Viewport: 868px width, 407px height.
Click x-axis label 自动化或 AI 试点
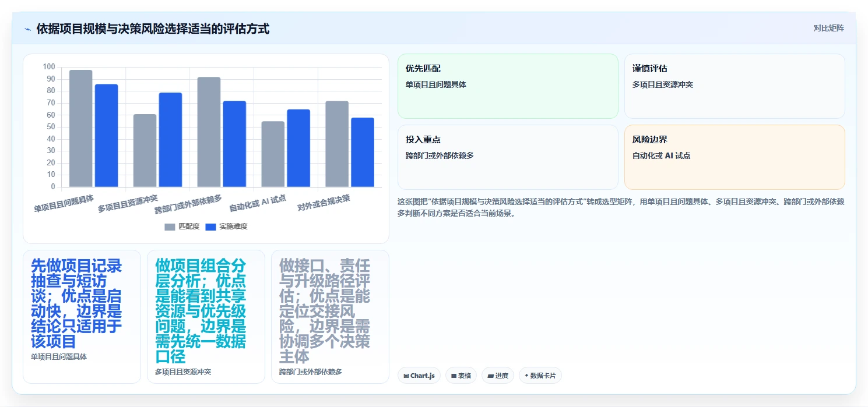258,203
